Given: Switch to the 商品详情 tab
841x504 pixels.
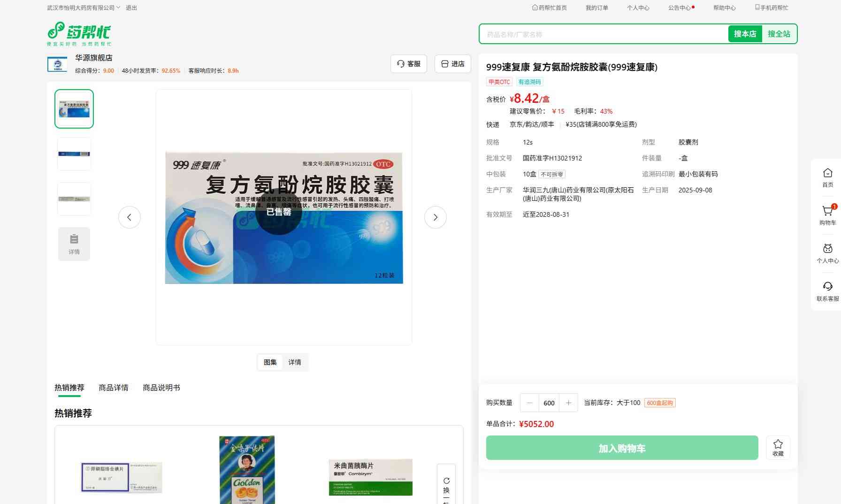Looking at the screenshot, I should [x=113, y=388].
